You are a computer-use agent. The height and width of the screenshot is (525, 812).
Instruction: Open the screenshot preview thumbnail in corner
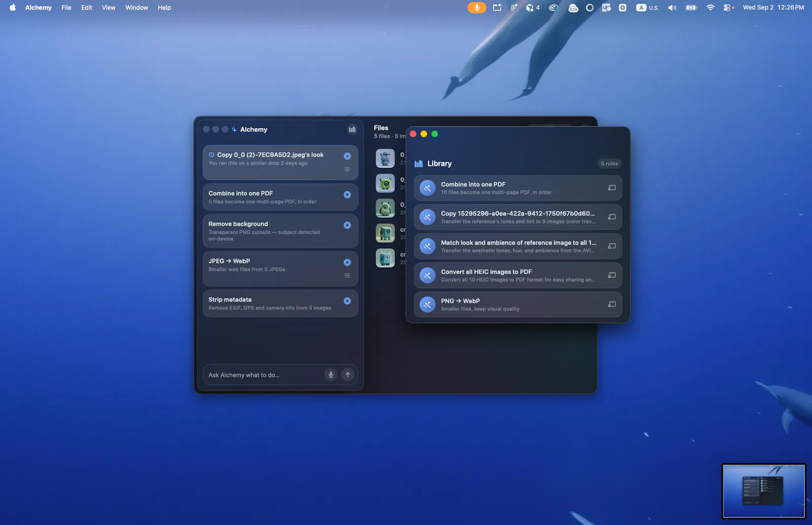[764, 491]
